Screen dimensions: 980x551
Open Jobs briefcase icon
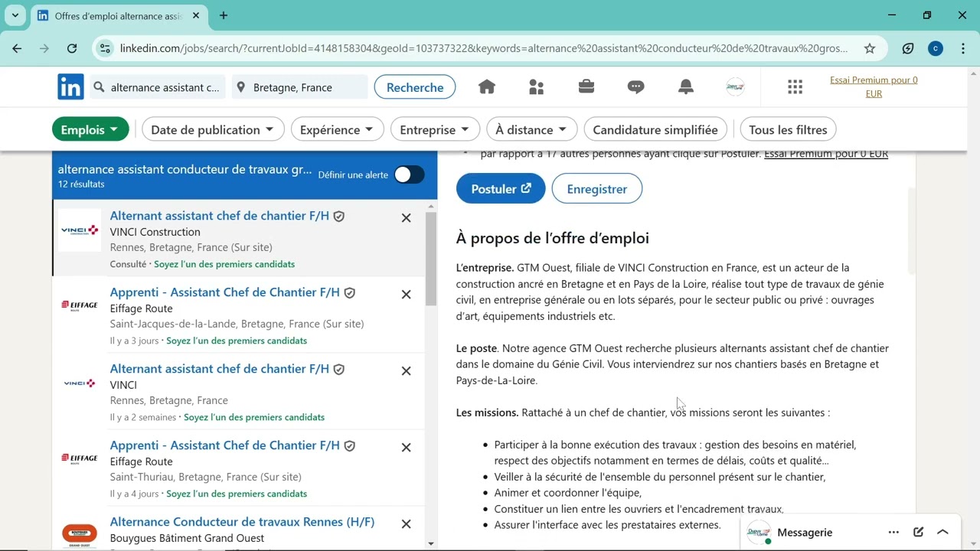[586, 87]
